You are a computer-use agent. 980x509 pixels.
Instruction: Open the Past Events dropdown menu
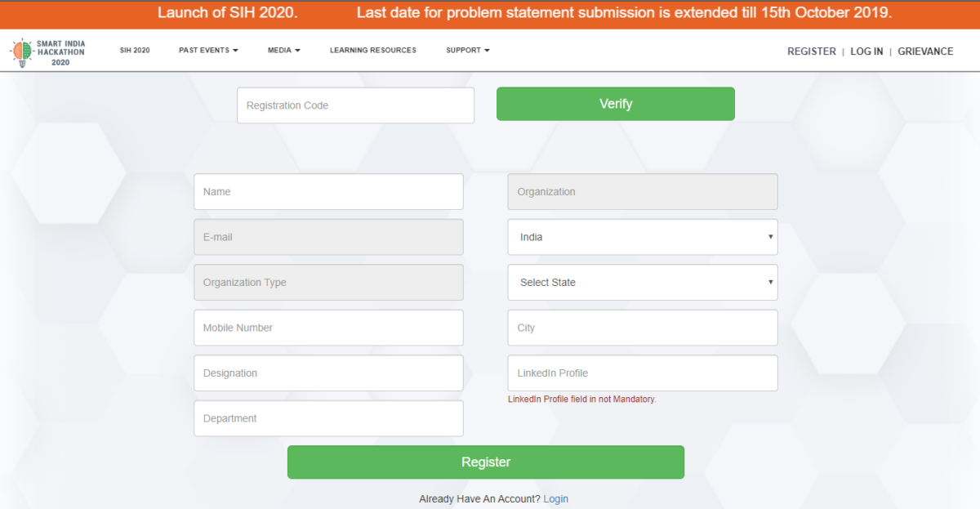click(208, 51)
